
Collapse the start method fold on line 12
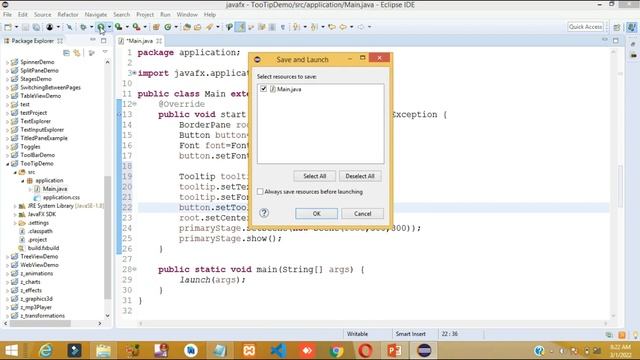(134, 104)
